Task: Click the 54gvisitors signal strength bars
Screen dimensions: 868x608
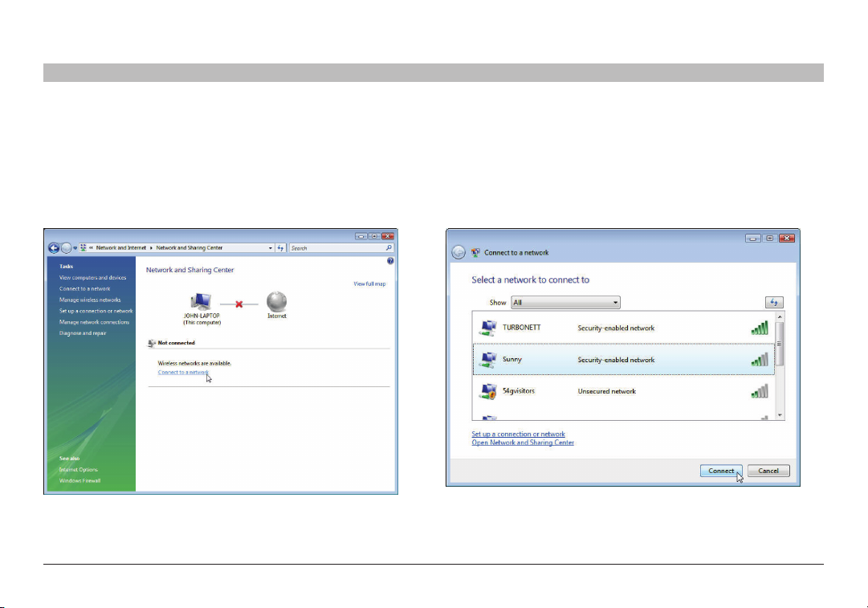Action: point(760,391)
